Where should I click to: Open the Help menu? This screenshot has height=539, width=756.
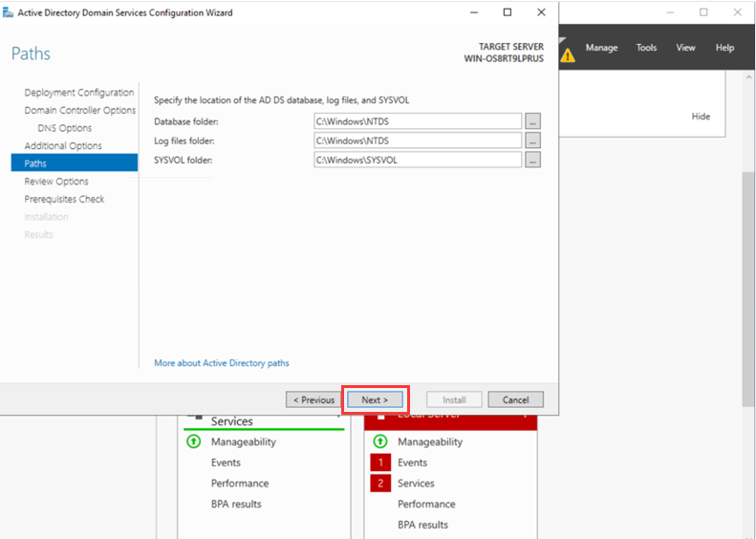[x=725, y=48]
